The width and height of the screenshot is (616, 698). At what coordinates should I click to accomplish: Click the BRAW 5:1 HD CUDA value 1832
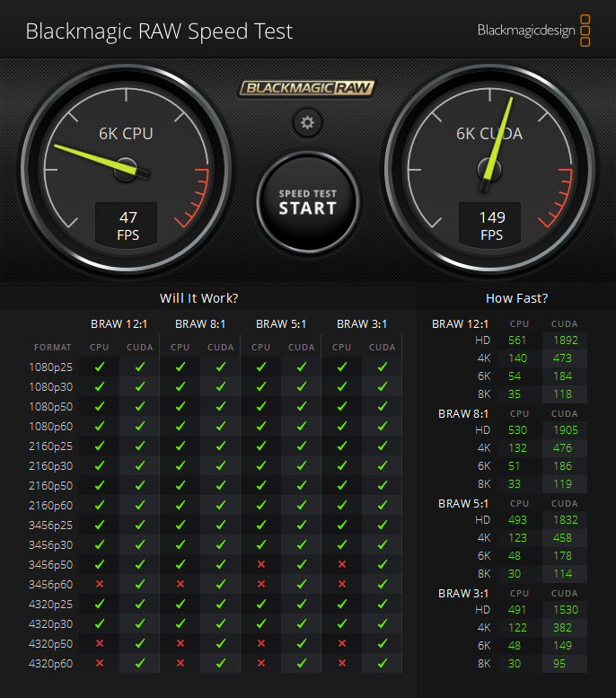click(565, 520)
